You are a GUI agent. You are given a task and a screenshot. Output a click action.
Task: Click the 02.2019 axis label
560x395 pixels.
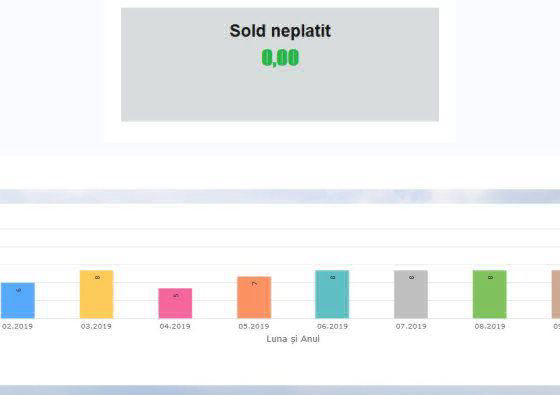17,326
